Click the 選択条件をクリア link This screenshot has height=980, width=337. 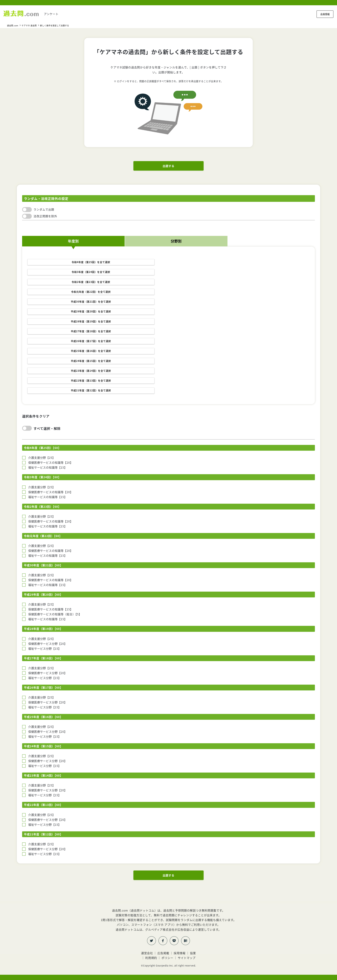coord(36,416)
